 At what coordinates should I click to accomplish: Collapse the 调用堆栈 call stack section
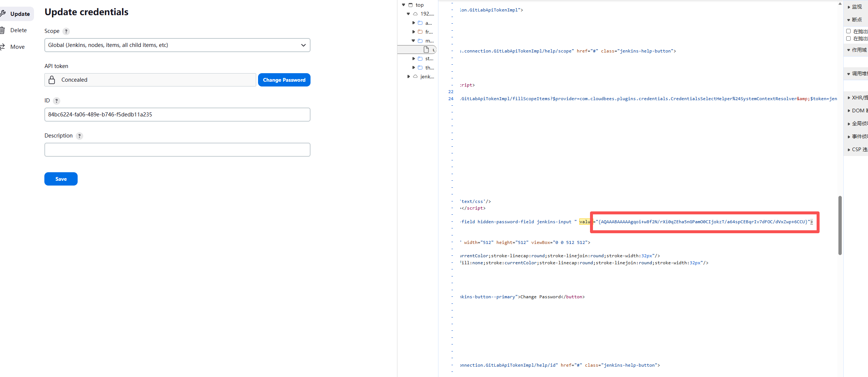[x=849, y=74]
